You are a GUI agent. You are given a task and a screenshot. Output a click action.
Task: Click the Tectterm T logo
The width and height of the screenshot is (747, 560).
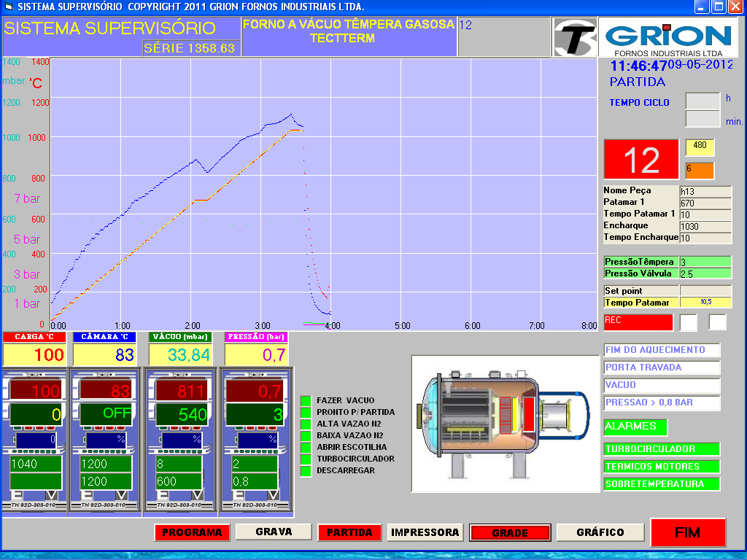[575, 37]
